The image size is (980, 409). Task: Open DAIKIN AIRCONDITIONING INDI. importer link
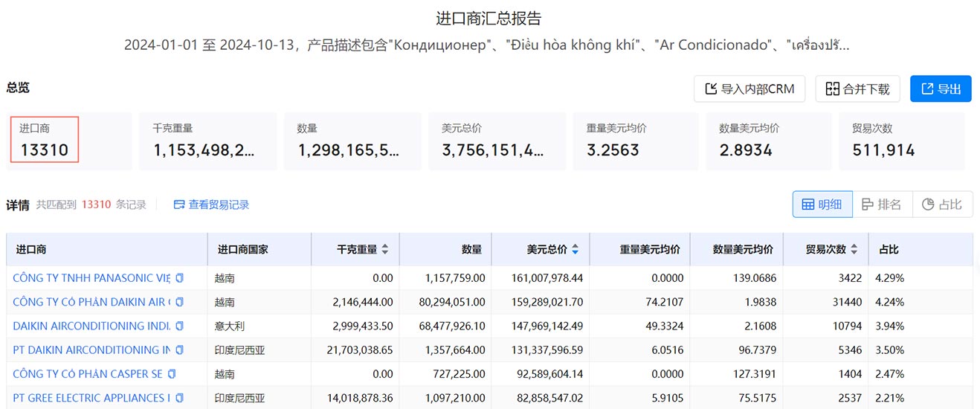coord(91,326)
